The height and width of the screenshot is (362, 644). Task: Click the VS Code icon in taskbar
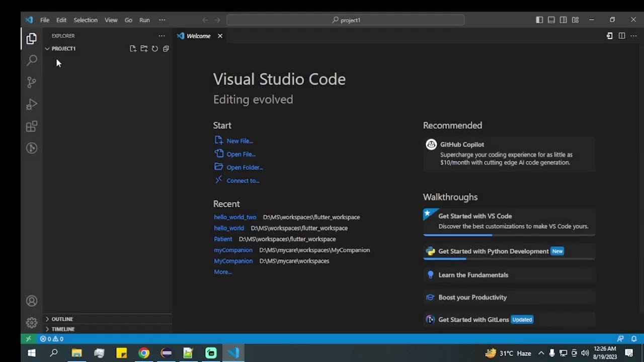point(233,353)
